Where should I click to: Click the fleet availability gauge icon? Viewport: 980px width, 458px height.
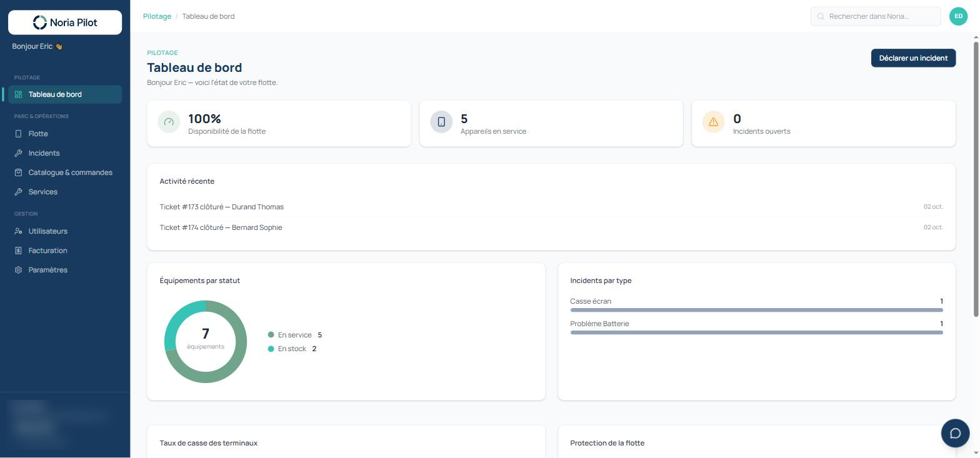[x=169, y=122]
